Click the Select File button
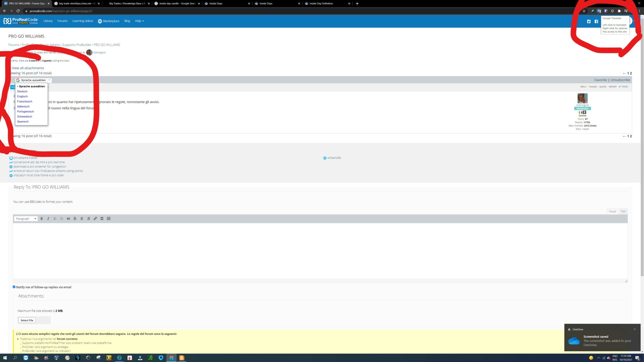The height and width of the screenshot is (362, 644). point(27,320)
